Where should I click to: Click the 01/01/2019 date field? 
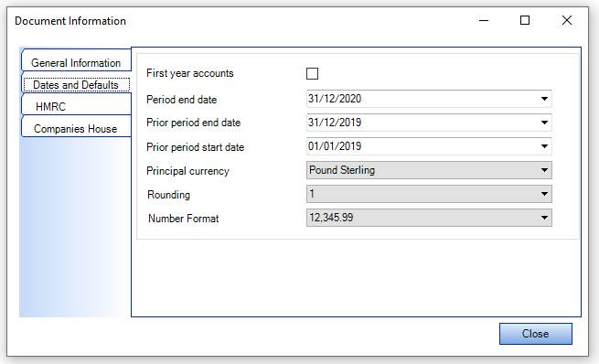tap(429, 146)
